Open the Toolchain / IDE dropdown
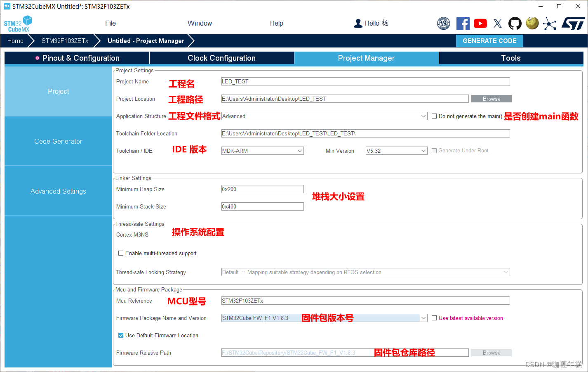The height and width of the screenshot is (372, 588). tap(262, 151)
